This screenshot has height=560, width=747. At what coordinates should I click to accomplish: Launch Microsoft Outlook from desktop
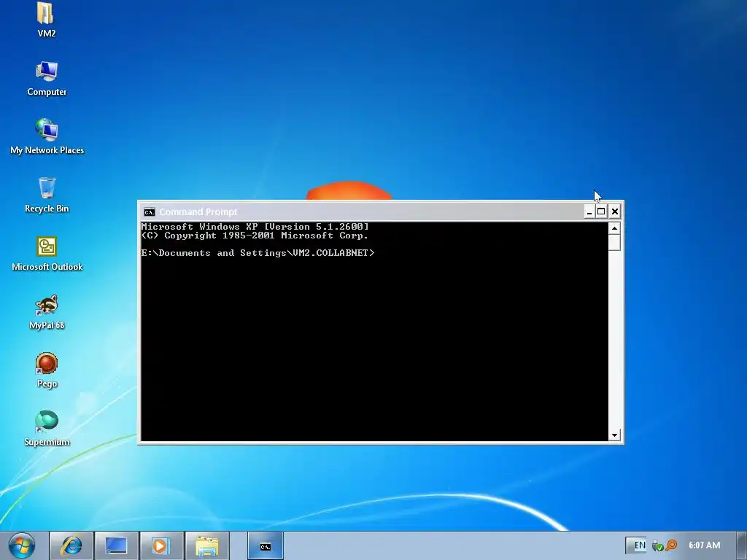coord(47,253)
